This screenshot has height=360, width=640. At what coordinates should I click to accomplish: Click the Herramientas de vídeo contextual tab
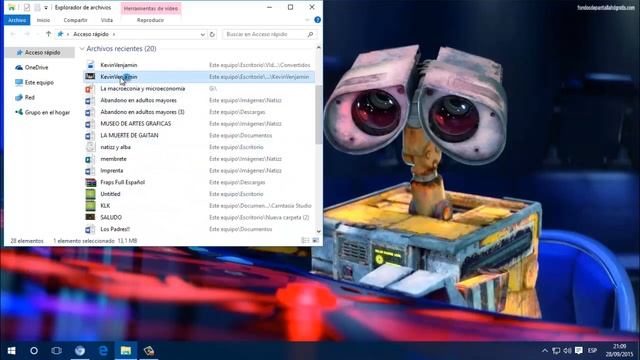(x=151, y=8)
